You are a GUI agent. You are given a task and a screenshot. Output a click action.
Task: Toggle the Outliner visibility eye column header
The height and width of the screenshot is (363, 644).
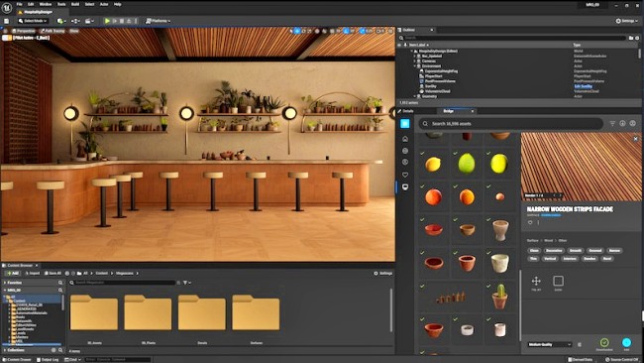tap(399, 45)
